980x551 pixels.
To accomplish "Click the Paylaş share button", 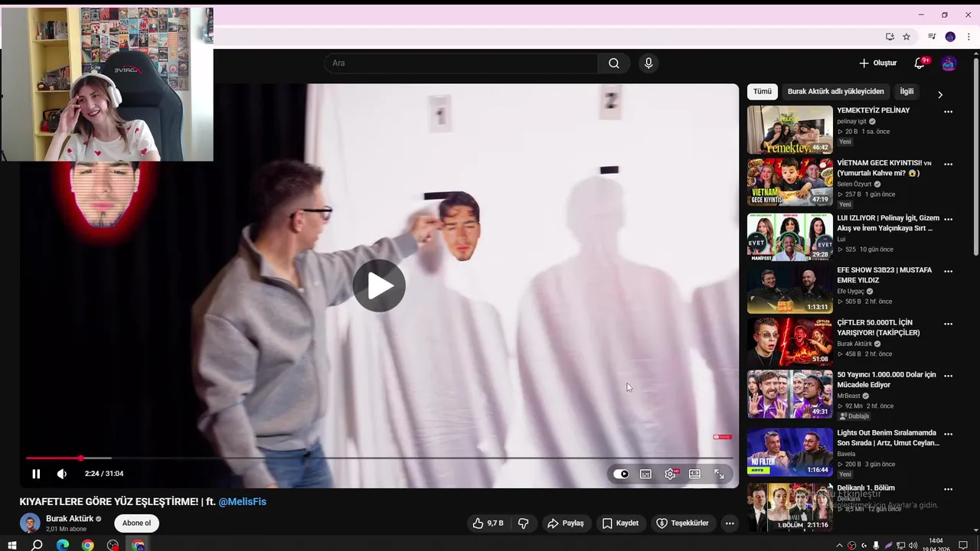I will click(x=565, y=523).
